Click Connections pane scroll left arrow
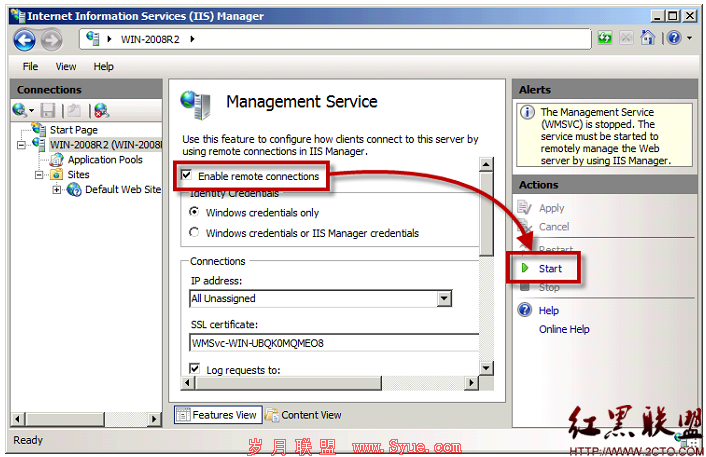Image resolution: width=706 pixels, height=457 pixels. pos(18,419)
